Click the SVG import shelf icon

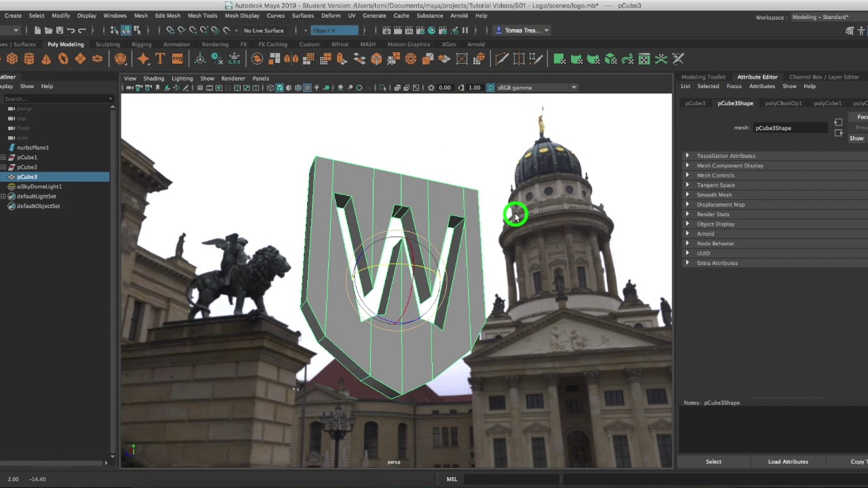[177, 59]
